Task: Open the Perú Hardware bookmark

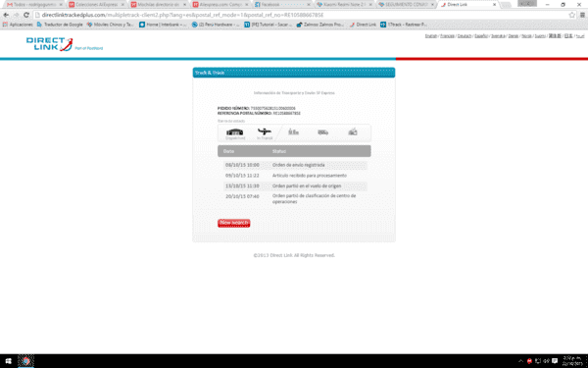Action: point(216,25)
